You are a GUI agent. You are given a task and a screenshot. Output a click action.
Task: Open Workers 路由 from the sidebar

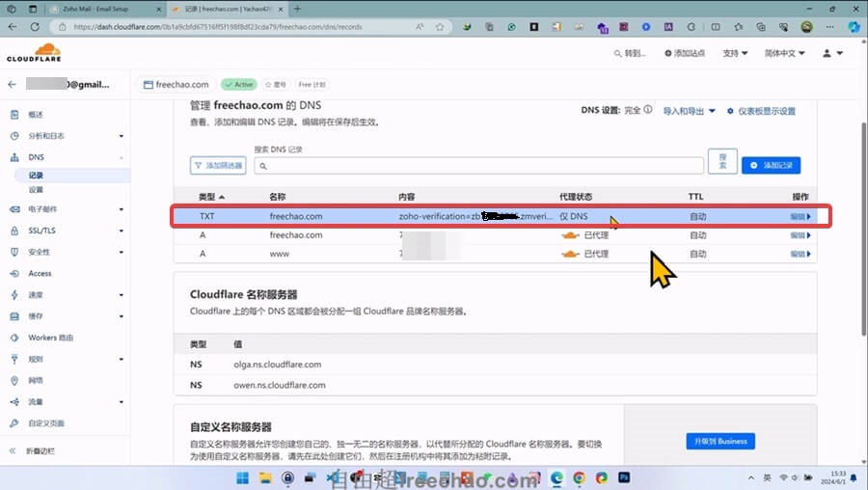[x=50, y=338]
